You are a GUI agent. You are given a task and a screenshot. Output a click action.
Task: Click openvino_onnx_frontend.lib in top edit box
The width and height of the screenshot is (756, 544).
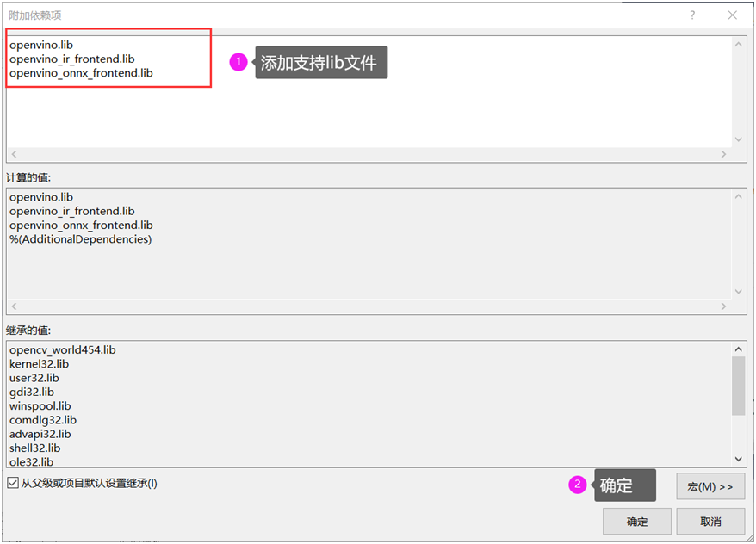81,73
